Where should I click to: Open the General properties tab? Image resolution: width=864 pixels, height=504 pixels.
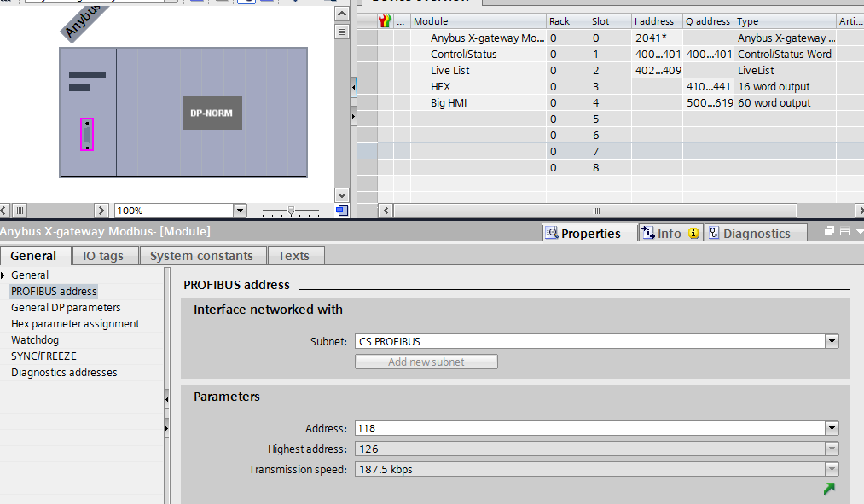(x=33, y=256)
